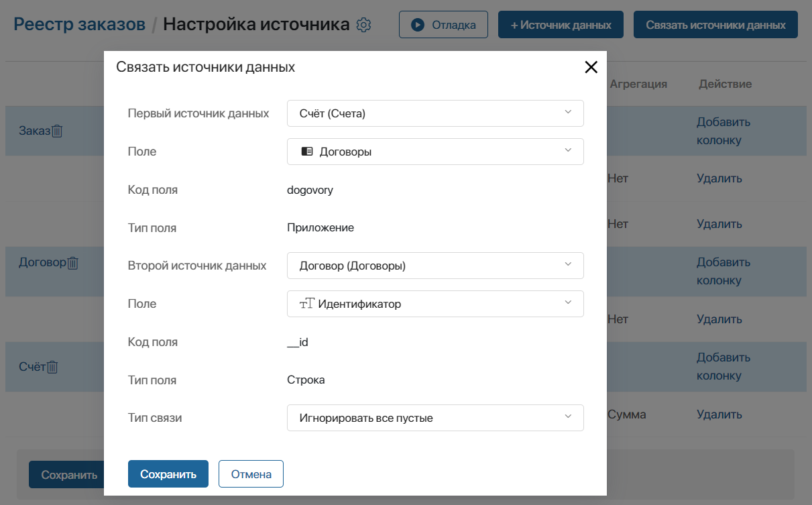
Task: Click the Агрегация column header
Action: (x=638, y=84)
